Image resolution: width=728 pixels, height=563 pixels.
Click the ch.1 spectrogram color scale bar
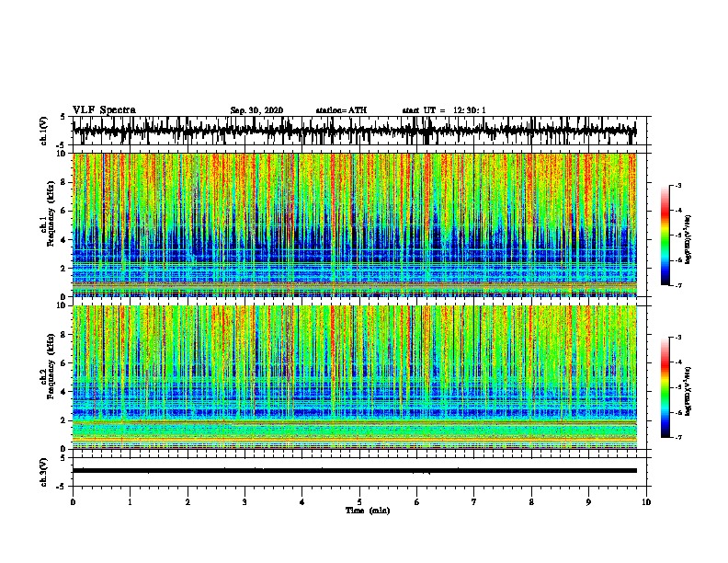point(665,236)
